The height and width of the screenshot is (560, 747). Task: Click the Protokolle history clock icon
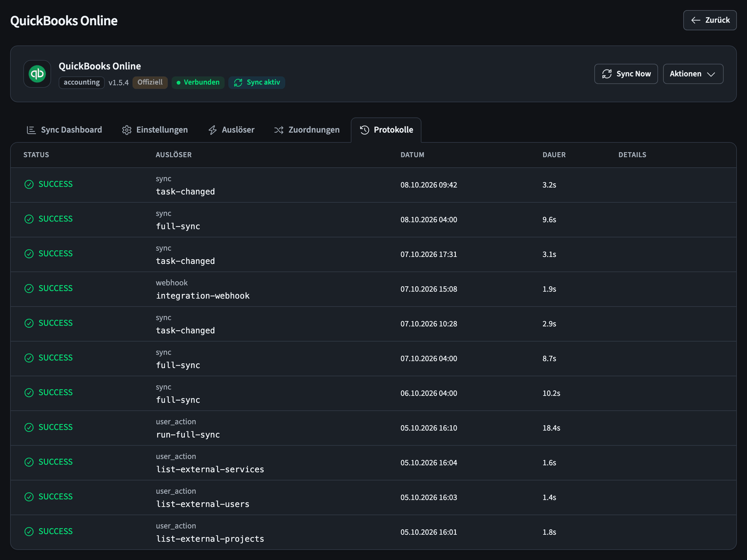[365, 130]
